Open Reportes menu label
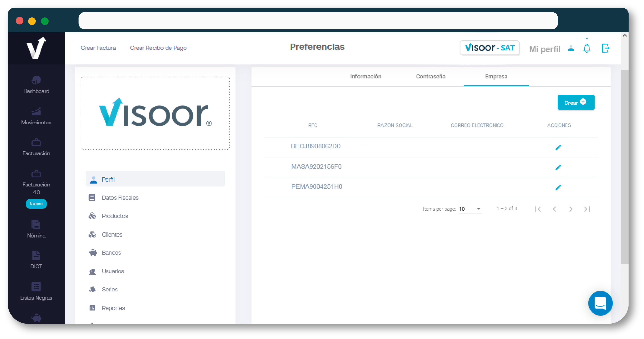This screenshot has height=339, width=644. click(113, 308)
